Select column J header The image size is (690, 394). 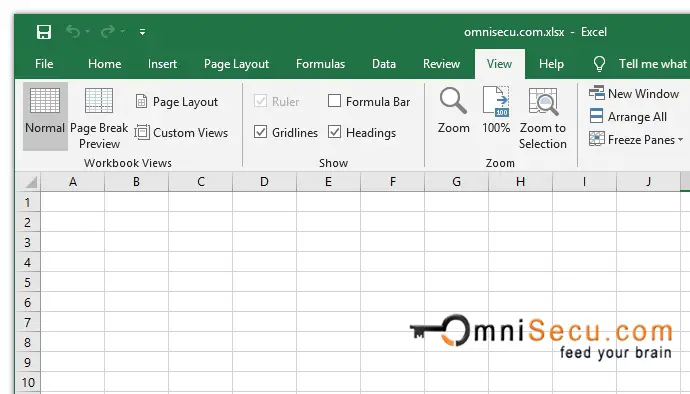pos(648,182)
